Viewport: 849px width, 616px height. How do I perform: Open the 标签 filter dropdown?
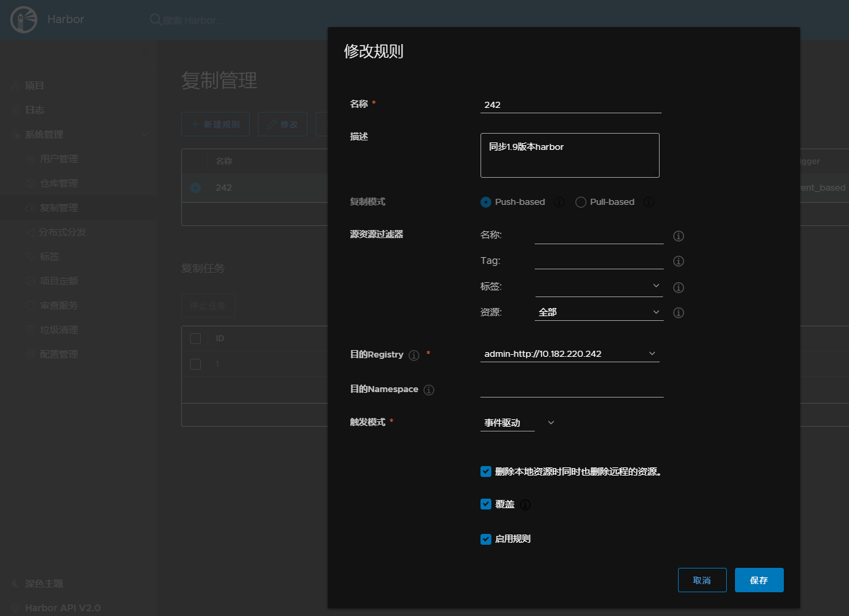pyautogui.click(x=599, y=286)
